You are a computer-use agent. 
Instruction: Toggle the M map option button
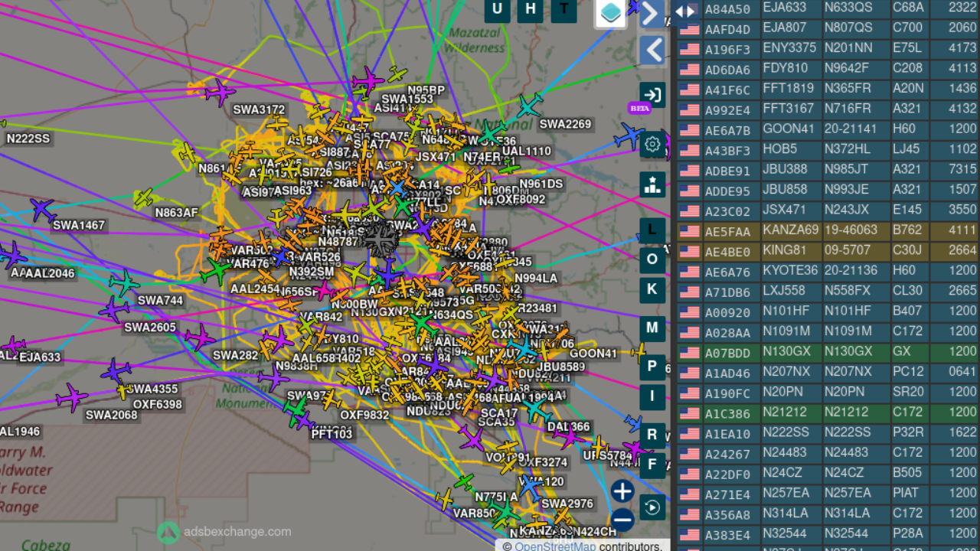click(x=652, y=328)
